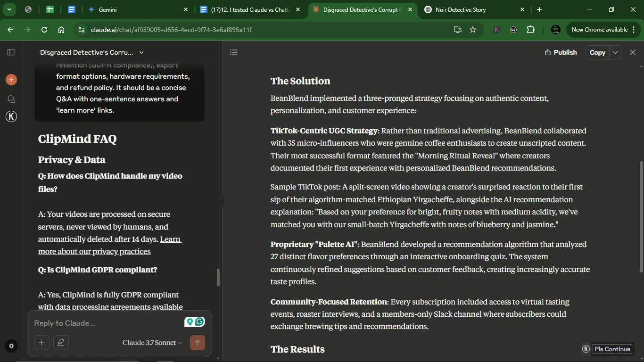The image size is (644, 362).
Task: Click the chat conversation scrollbar thumb
Action: tap(218, 278)
